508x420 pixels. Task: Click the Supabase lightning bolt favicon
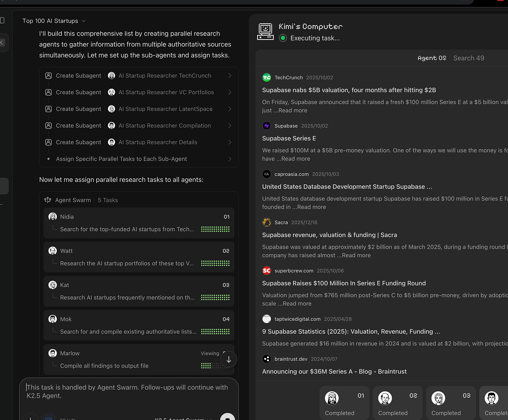267,126
